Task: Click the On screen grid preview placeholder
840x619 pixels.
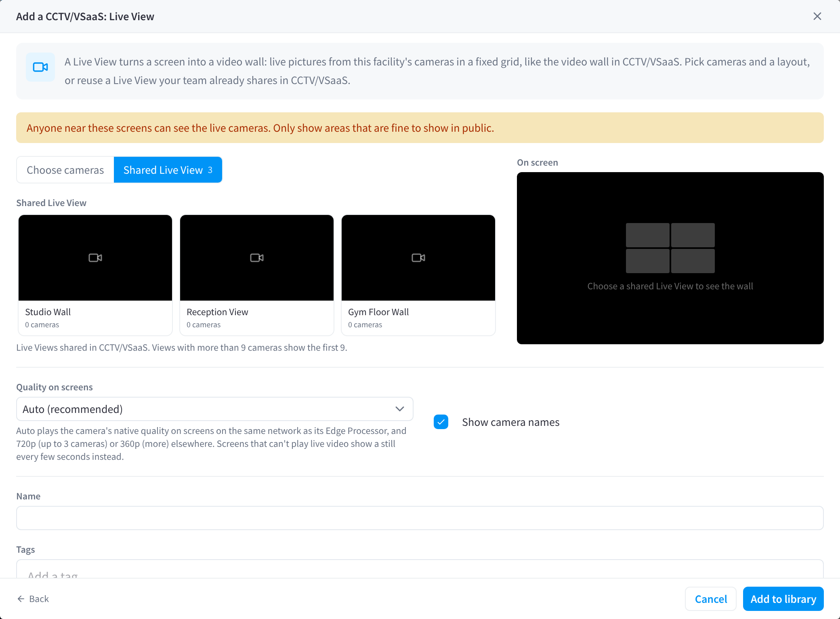Action: [x=670, y=248]
